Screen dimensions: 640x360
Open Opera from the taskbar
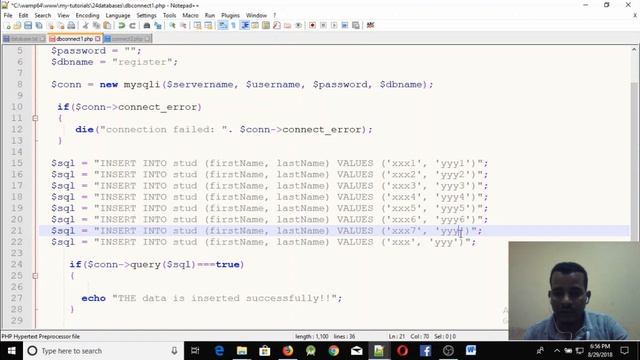(x=402, y=351)
